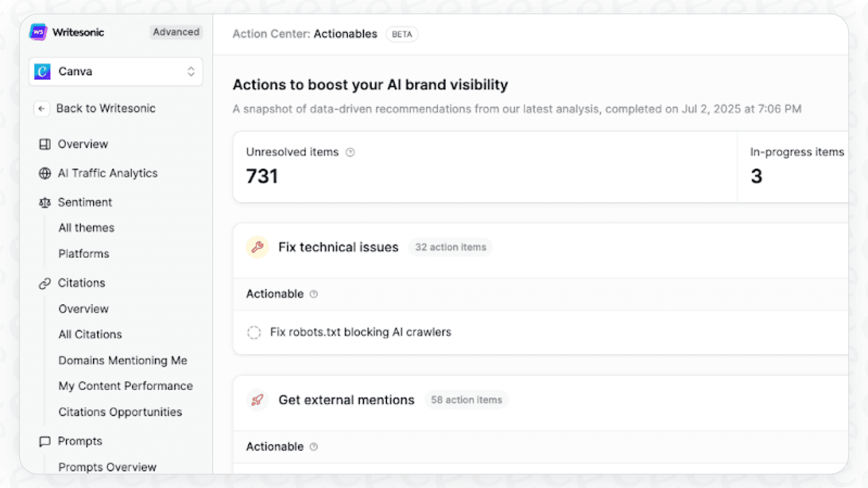Click the help tooltip next to Unresolved items
The height and width of the screenshot is (488, 868).
(x=350, y=152)
